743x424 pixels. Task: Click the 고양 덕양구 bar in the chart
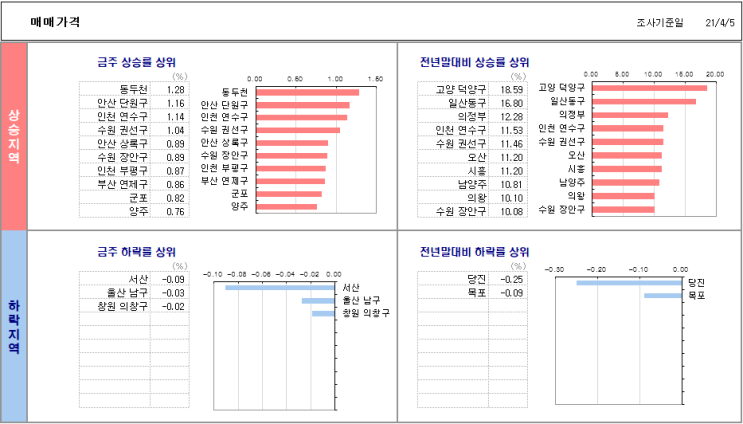click(x=650, y=88)
